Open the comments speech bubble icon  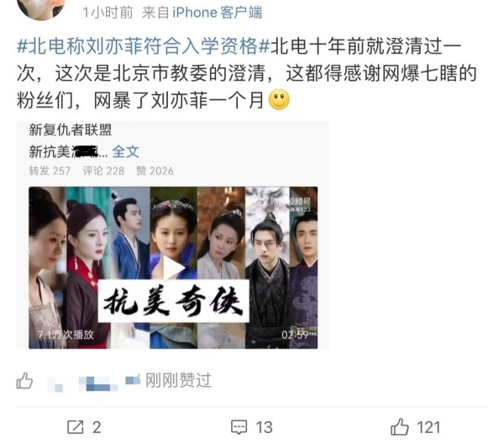coord(239,427)
